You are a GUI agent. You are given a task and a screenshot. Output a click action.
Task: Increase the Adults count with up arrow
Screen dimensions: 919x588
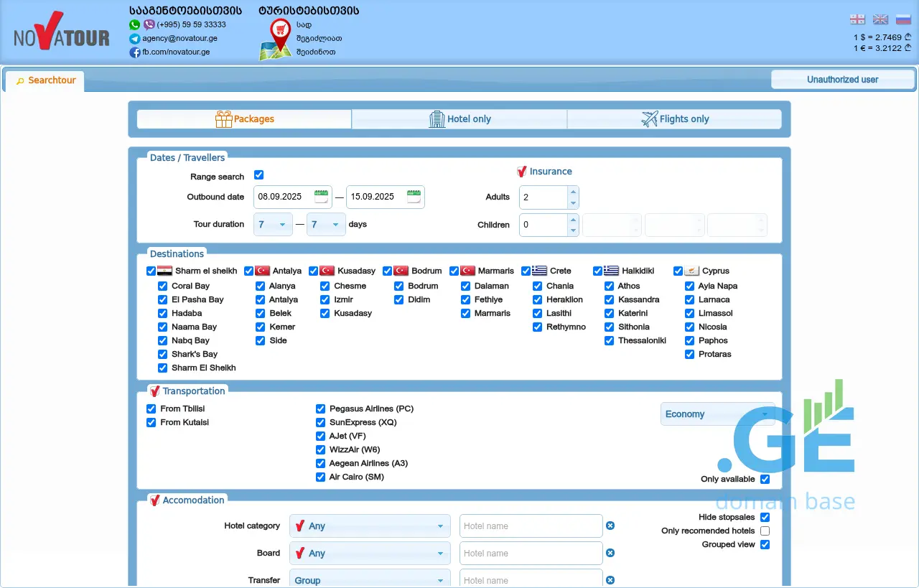point(572,192)
